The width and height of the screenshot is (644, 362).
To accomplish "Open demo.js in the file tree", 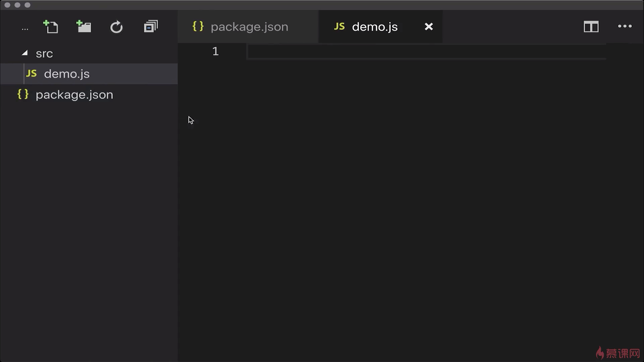I will point(67,74).
